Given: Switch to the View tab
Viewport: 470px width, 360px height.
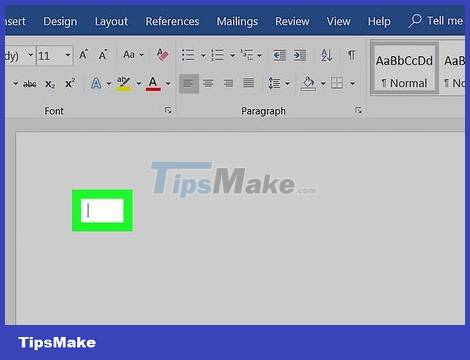Looking at the screenshot, I should 338,21.
